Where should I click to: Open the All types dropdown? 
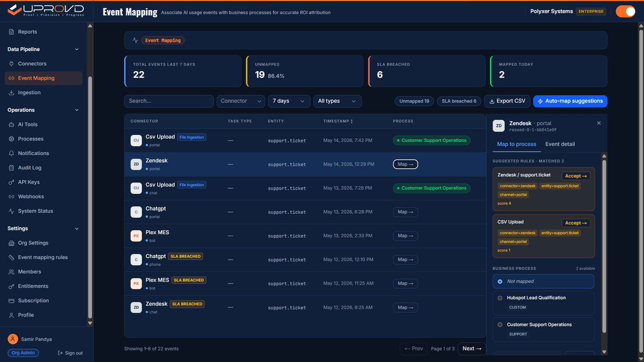(x=337, y=101)
